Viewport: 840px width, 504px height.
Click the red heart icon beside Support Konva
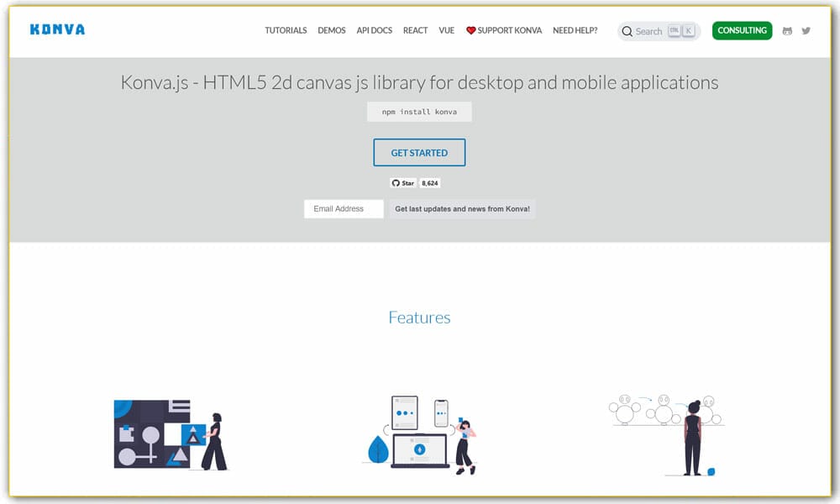click(x=470, y=31)
